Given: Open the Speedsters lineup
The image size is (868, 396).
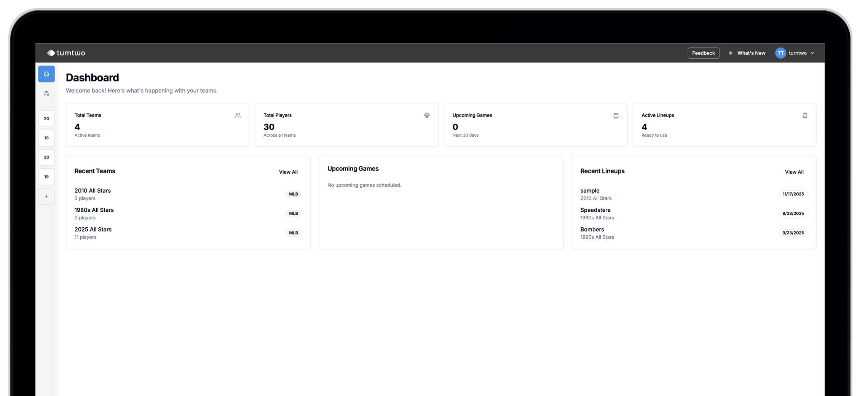Looking at the screenshot, I should 595,210.
